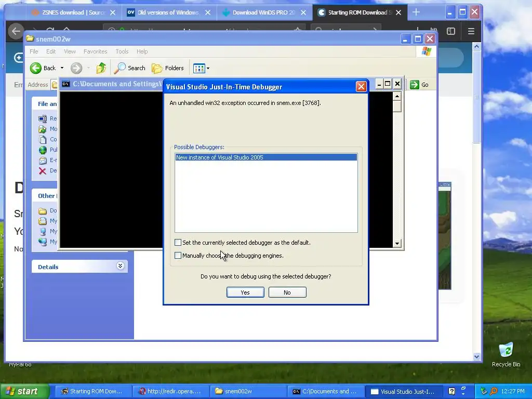Open Back history dropdown in Explorer toolbar
The height and width of the screenshot is (399, 532).
coord(62,68)
